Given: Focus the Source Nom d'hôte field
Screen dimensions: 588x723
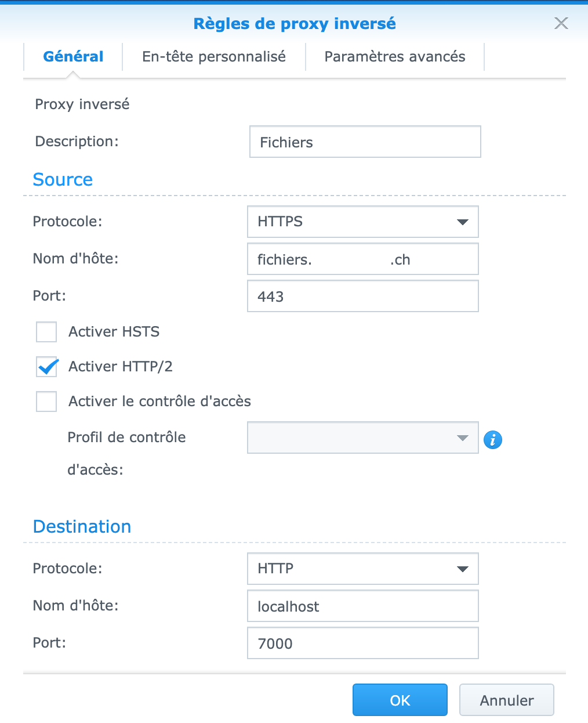Looking at the screenshot, I should [363, 259].
